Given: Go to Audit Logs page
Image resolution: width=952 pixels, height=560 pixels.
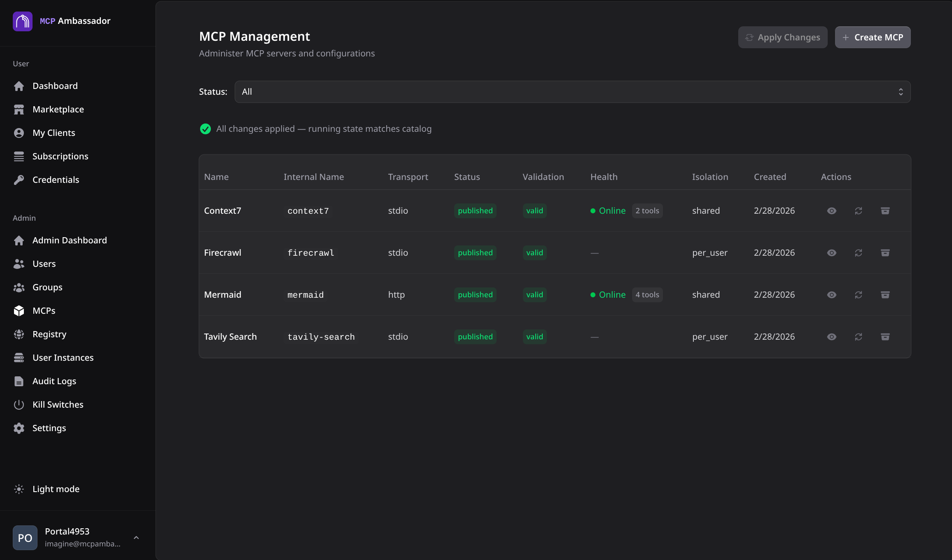Looking at the screenshot, I should coord(54,381).
